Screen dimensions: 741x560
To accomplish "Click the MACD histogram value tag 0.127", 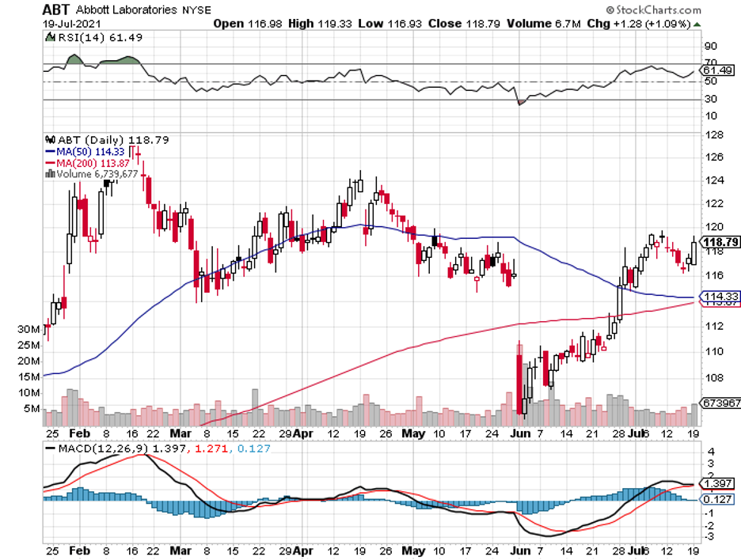I will [718, 499].
